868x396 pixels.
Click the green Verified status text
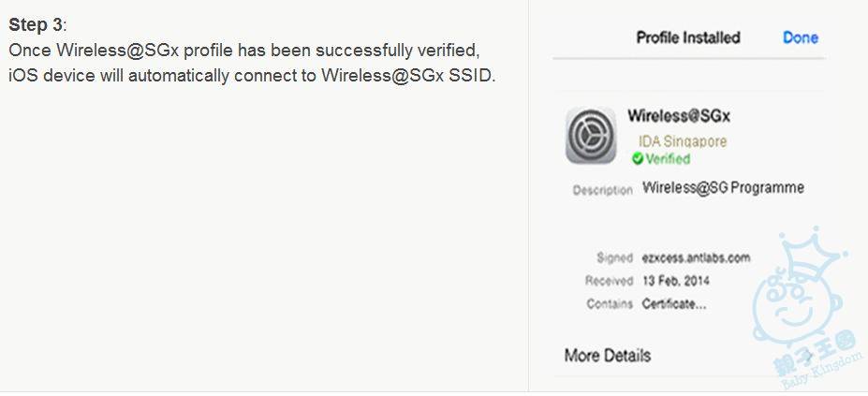[x=668, y=159]
